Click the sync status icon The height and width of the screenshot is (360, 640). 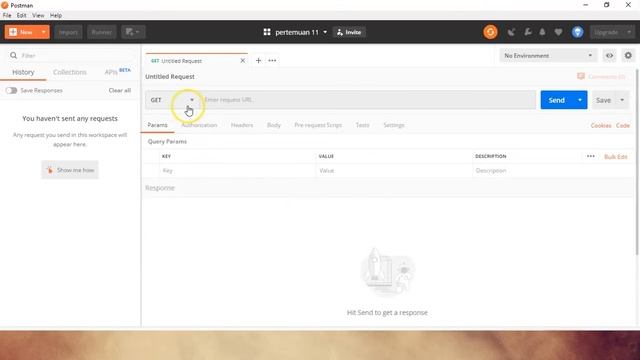pyautogui.click(x=490, y=32)
